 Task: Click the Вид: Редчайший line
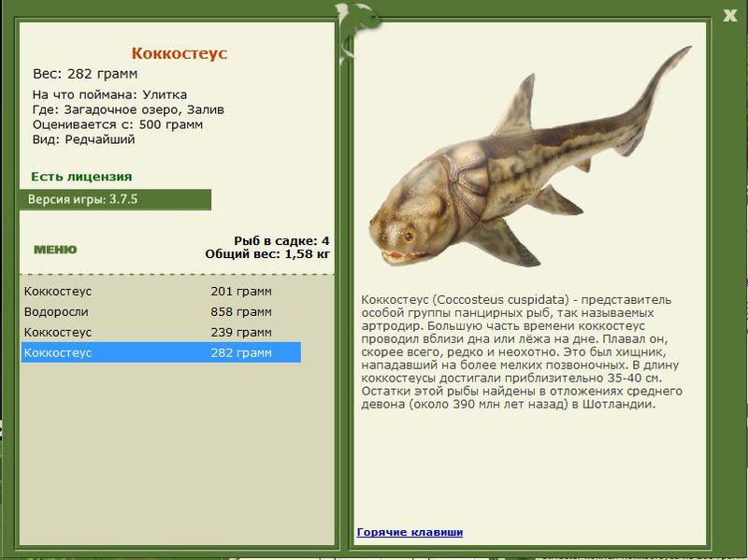coord(84,139)
